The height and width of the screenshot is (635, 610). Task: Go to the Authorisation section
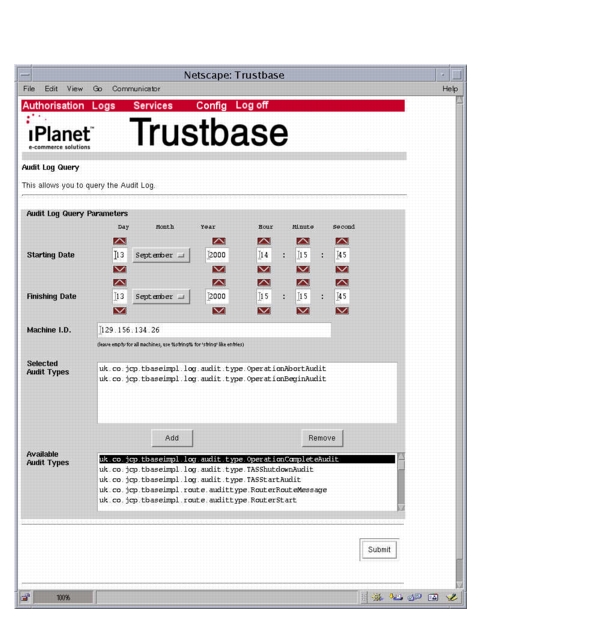[53, 106]
